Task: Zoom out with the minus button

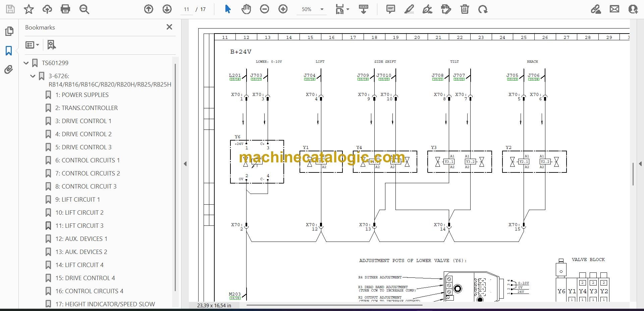Action: click(265, 9)
